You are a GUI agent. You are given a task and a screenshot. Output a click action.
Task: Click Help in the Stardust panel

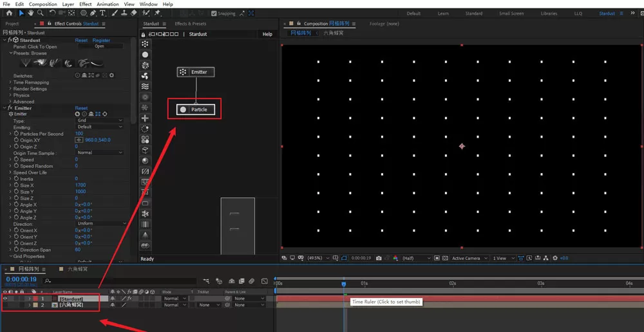point(267,35)
